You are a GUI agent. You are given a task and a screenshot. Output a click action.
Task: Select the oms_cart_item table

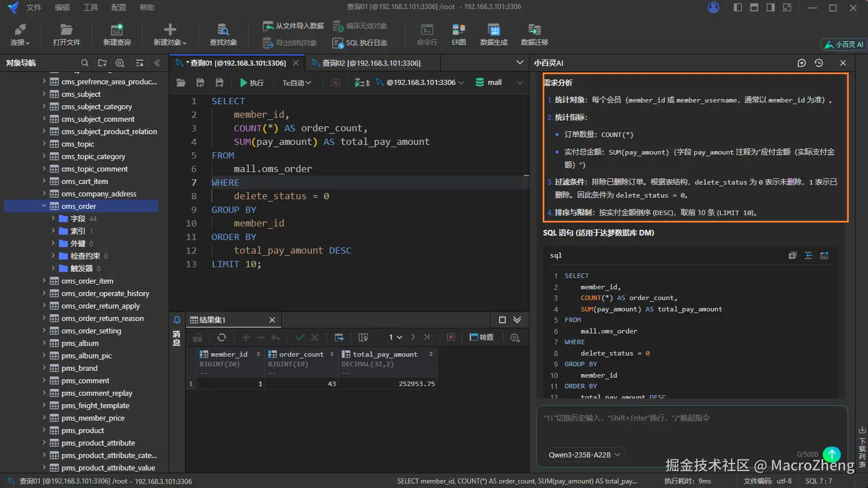(85, 181)
